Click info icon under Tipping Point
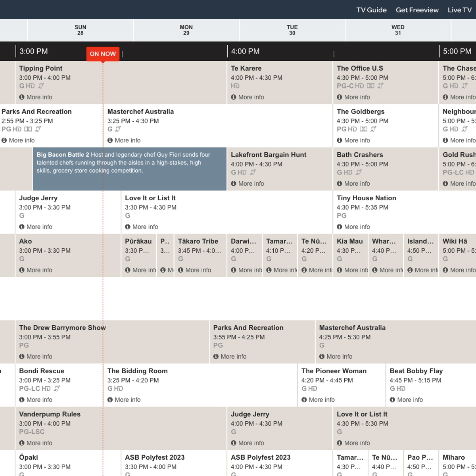The width and height of the screenshot is (476, 476). [x=22, y=97]
